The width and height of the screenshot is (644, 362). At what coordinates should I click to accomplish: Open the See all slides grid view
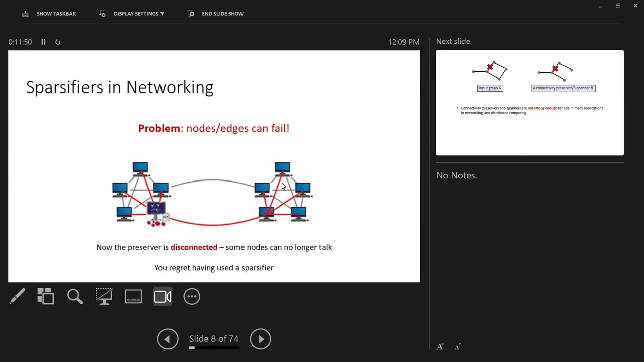[46, 296]
